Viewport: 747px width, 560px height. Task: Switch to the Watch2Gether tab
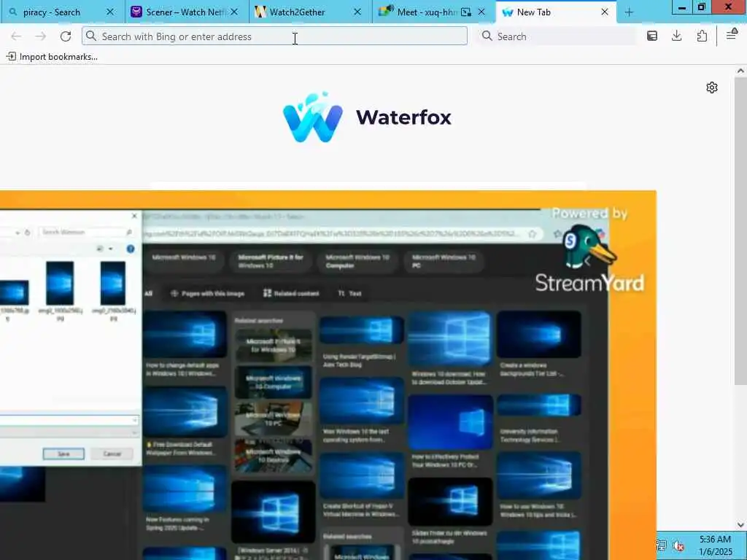(x=309, y=12)
